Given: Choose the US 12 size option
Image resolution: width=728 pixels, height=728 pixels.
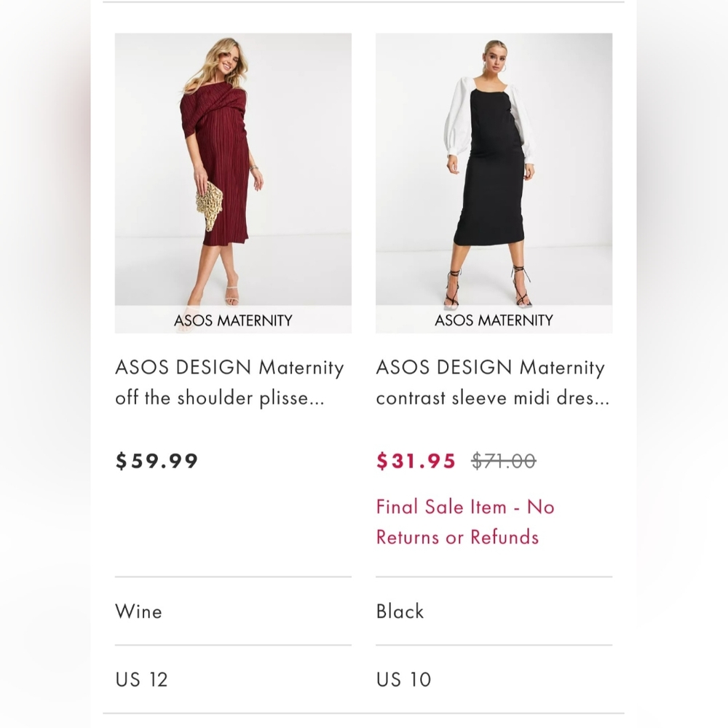Looking at the screenshot, I should pyautogui.click(x=141, y=679).
